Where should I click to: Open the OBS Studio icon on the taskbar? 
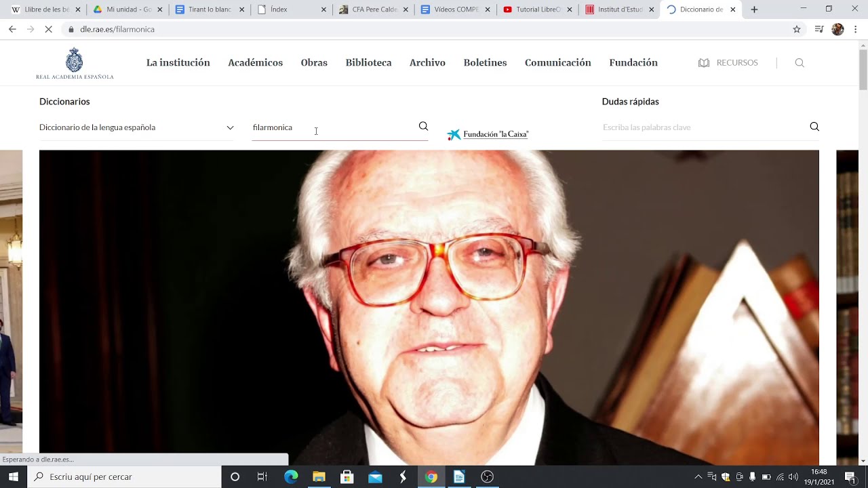click(x=487, y=476)
